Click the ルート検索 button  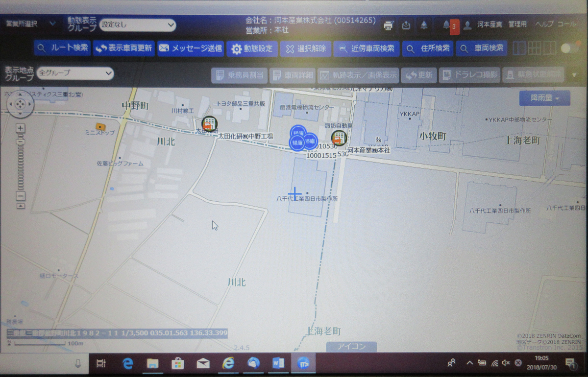pyautogui.click(x=62, y=48)
